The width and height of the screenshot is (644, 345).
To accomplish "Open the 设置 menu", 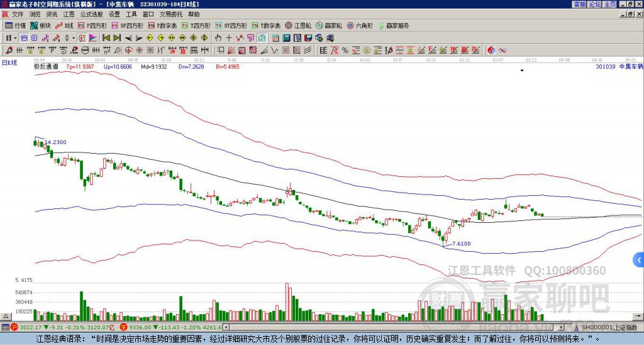I will pos(114,14).
